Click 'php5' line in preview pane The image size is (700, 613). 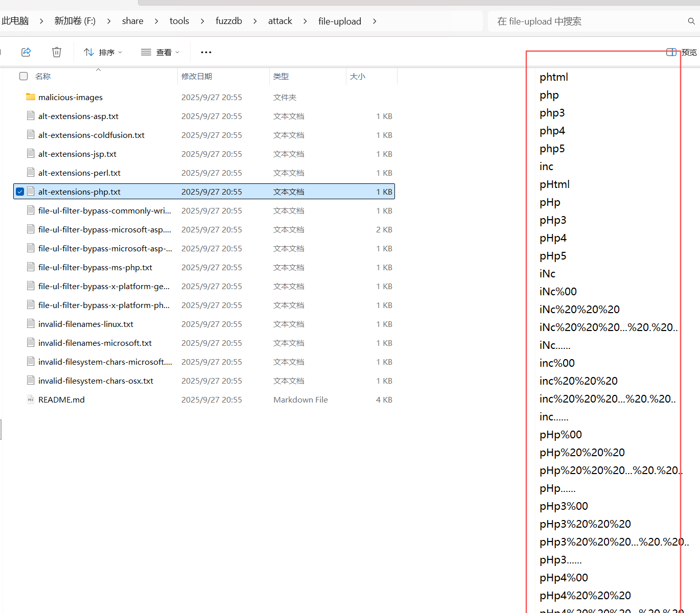(552, 149)
